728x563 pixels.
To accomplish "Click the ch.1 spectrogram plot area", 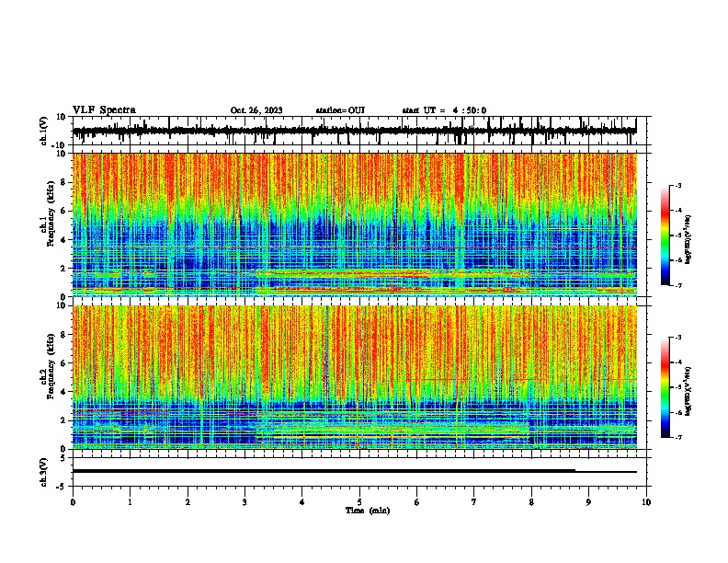I will point(355,224).
